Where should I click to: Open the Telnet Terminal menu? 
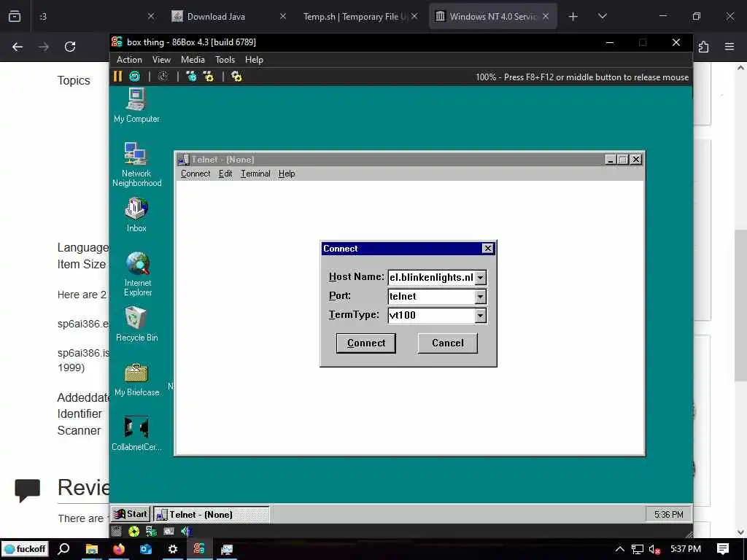pos(255,174)
